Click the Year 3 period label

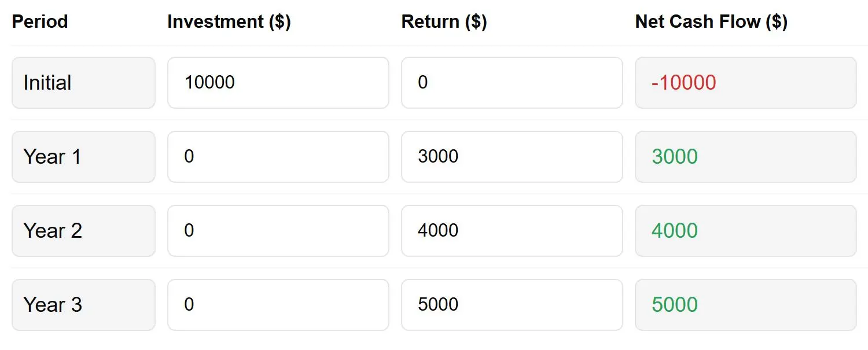83,304
